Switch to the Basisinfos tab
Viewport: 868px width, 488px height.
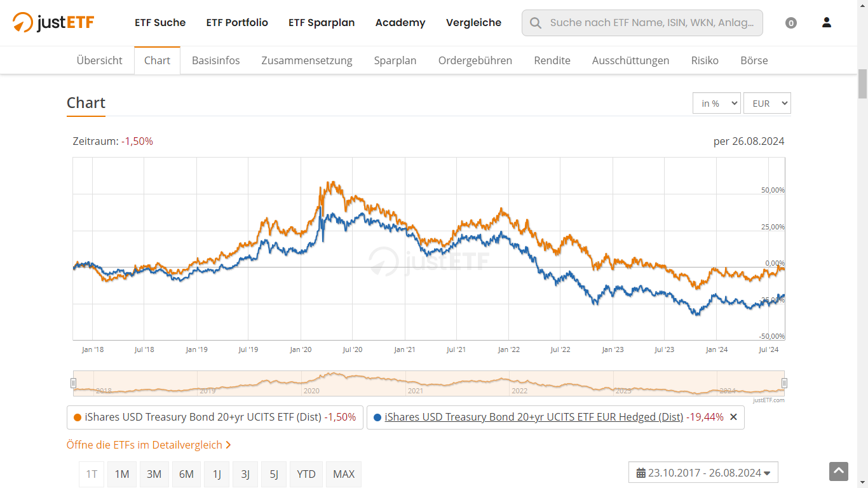(x=216, y=60)
